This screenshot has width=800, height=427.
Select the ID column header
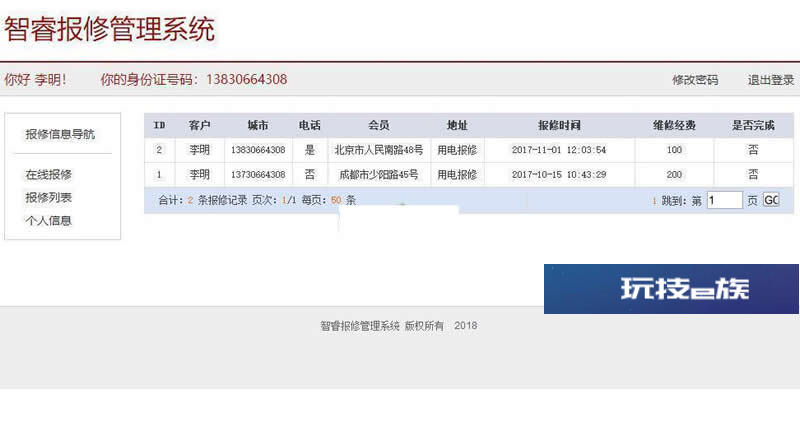pyautogui.click(x=159, y=125)
